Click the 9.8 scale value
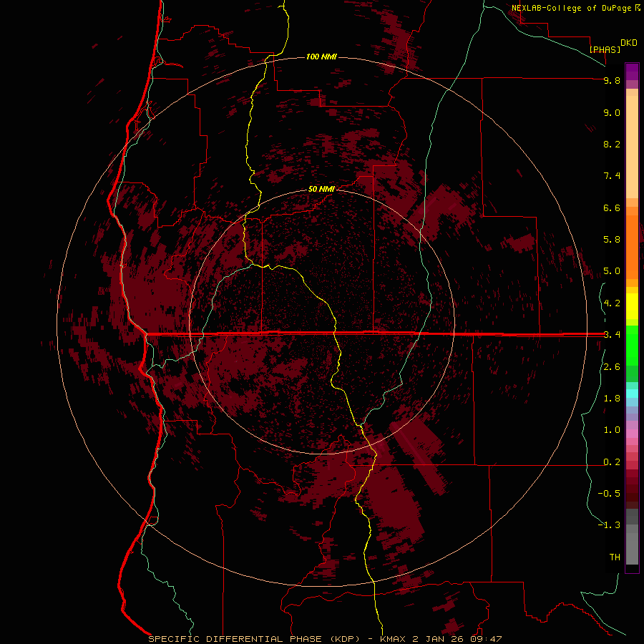This screenshot has height=644, width=644. point(612,80)
